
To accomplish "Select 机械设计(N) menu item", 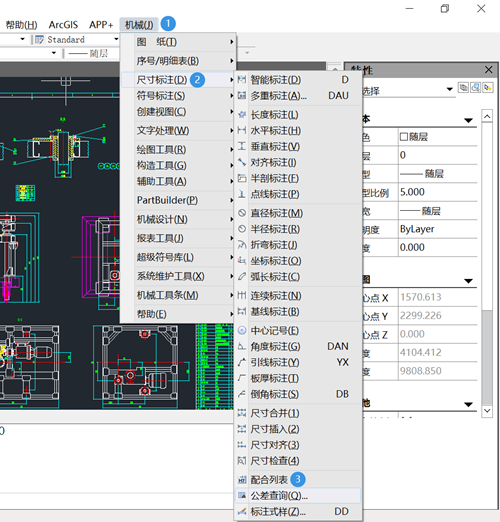I will click(178, 219).
